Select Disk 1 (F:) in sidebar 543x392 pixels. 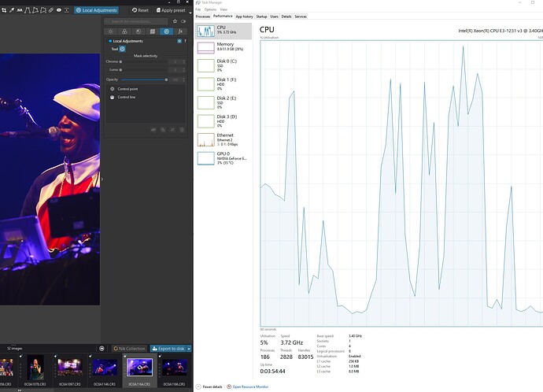point(223,84)
